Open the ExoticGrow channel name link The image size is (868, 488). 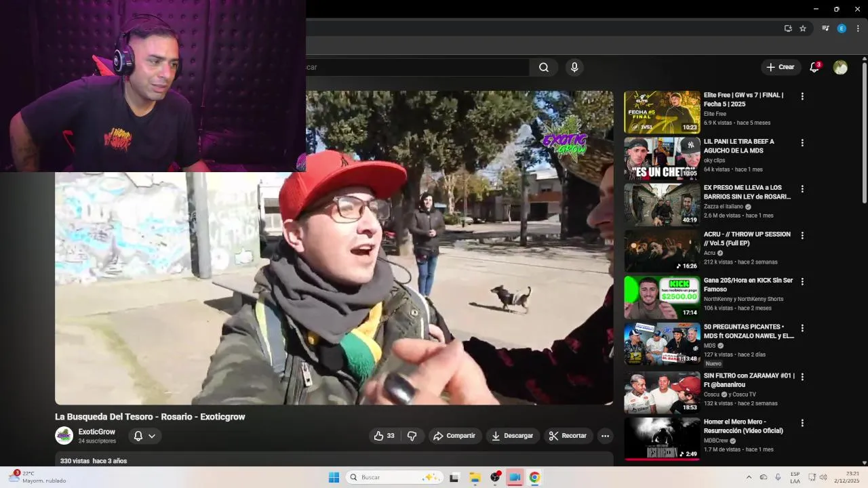pyautogui.click(x=97, y=432)
